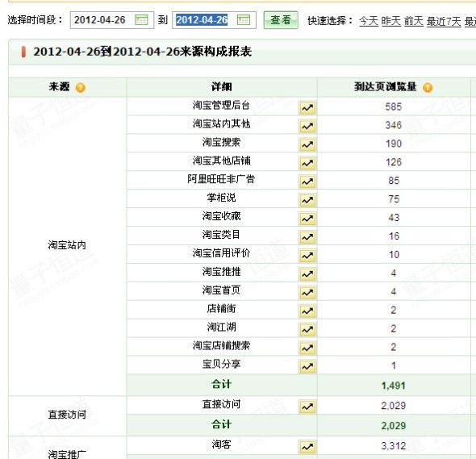Click the 淘客 detail cell
Image resolution: width=476 pixels, height=459 pixels.
click(222, 445)
